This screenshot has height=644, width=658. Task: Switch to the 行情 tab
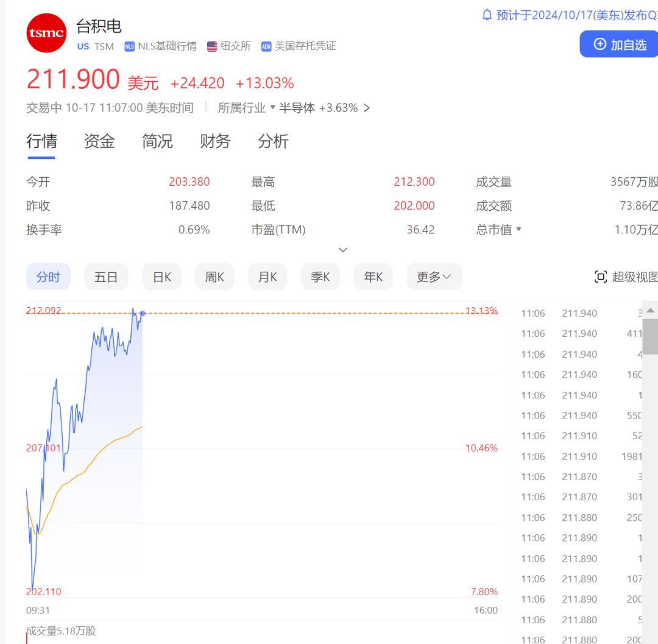(x=41, y=141)
